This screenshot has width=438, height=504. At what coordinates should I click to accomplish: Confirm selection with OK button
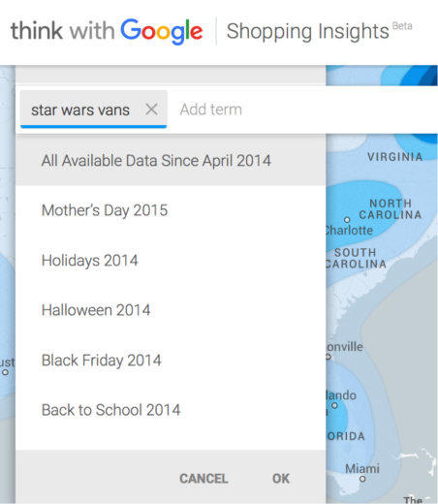coord(281,479)
